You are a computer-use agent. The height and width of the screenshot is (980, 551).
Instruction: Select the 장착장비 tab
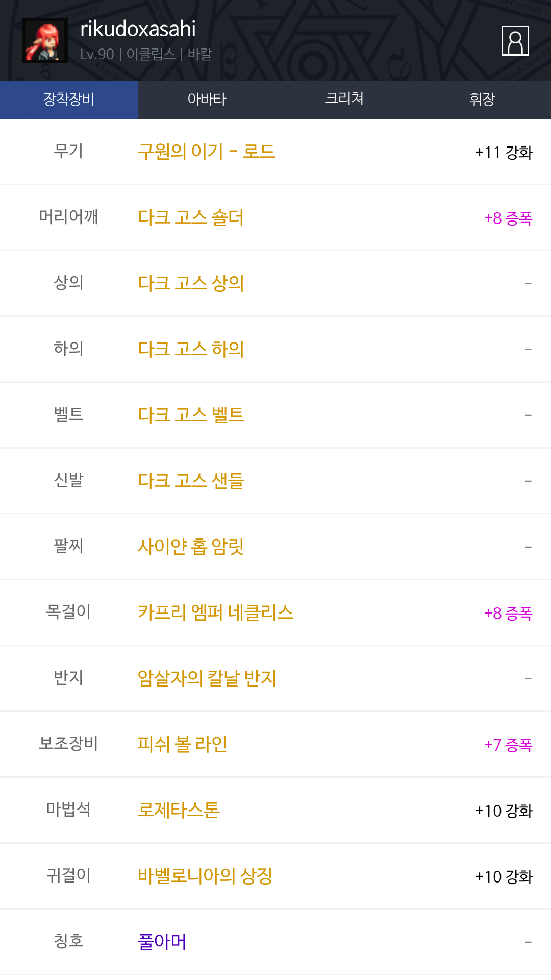[69, 100]
